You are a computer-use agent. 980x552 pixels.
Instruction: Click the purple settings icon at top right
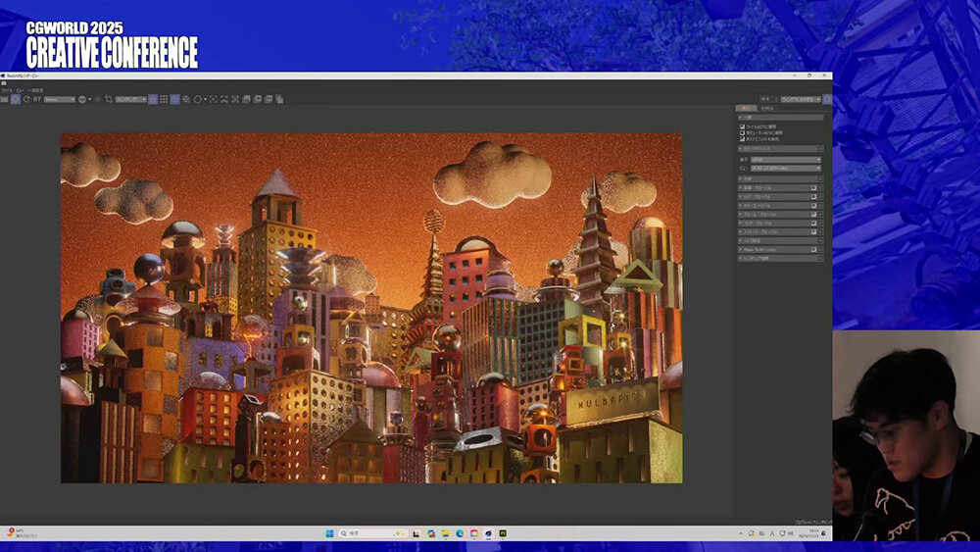pos(827,99)
